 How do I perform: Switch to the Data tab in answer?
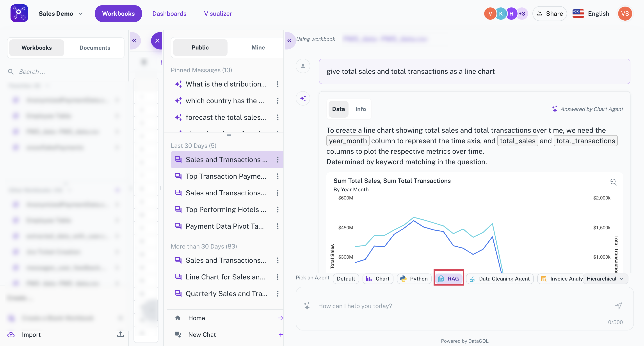(338, 109)
